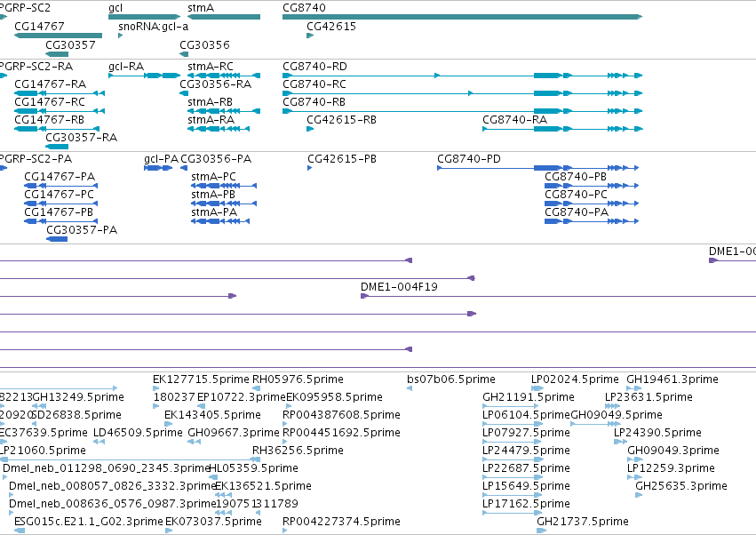Click the HL05359.5prime EST label

click(253, 468)
